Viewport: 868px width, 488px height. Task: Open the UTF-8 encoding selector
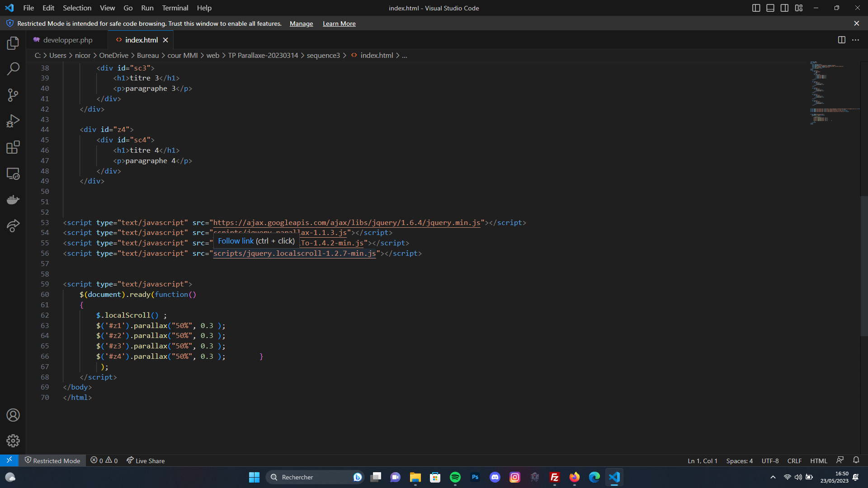[x=770, y=461]
